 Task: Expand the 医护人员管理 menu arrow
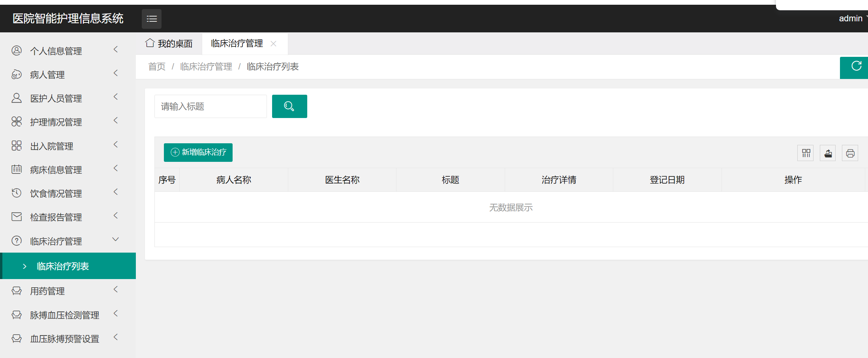coord(116,97)
